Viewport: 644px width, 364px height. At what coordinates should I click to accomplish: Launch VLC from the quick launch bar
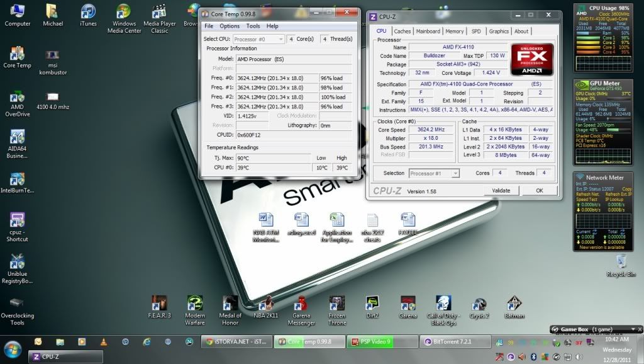pyautogui.click(x=104, y=342)
